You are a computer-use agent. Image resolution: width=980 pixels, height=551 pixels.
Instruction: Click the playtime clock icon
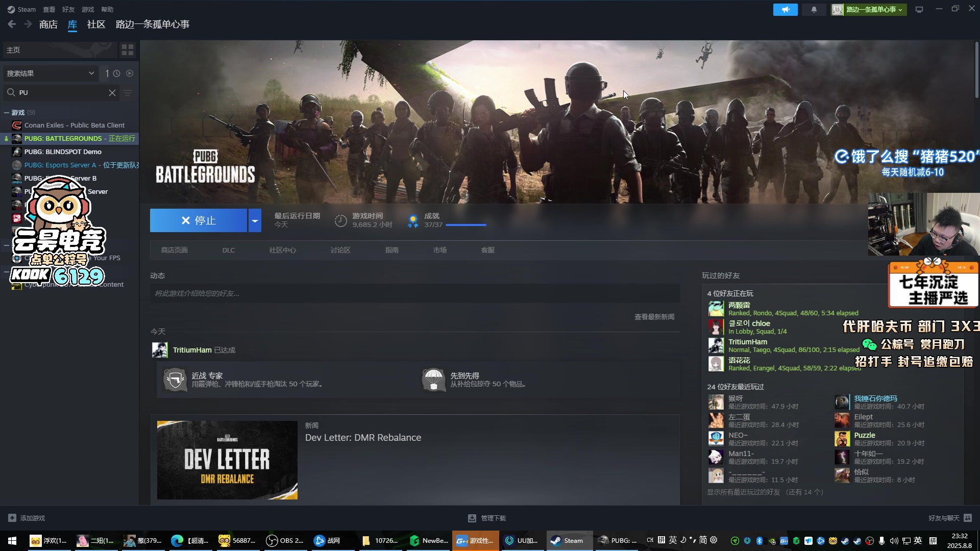[x=340, y=220]
